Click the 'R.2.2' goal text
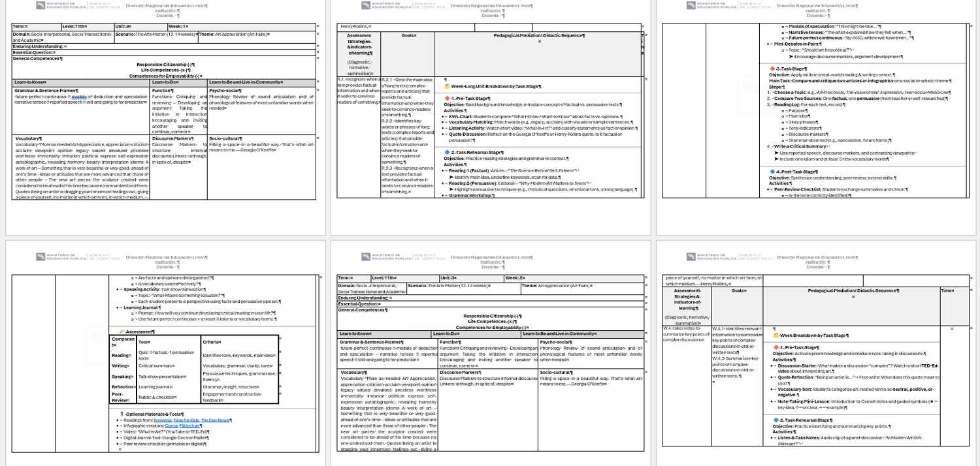This screenshot has height=466, width=980. 407,142
